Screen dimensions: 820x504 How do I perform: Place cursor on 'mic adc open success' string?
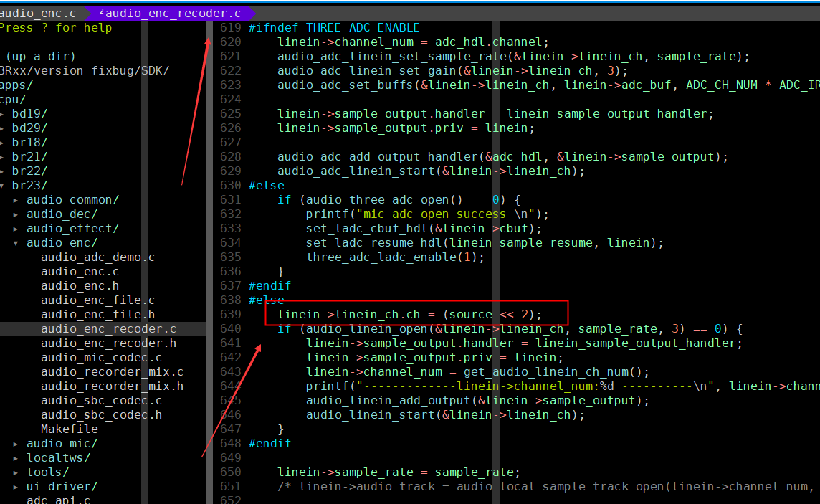tap(434, 214)
